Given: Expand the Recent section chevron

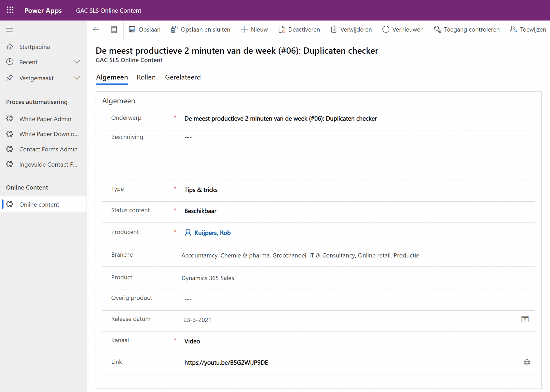Looking at the screenshot, I should pyautogui.click(x=77, y=62).
